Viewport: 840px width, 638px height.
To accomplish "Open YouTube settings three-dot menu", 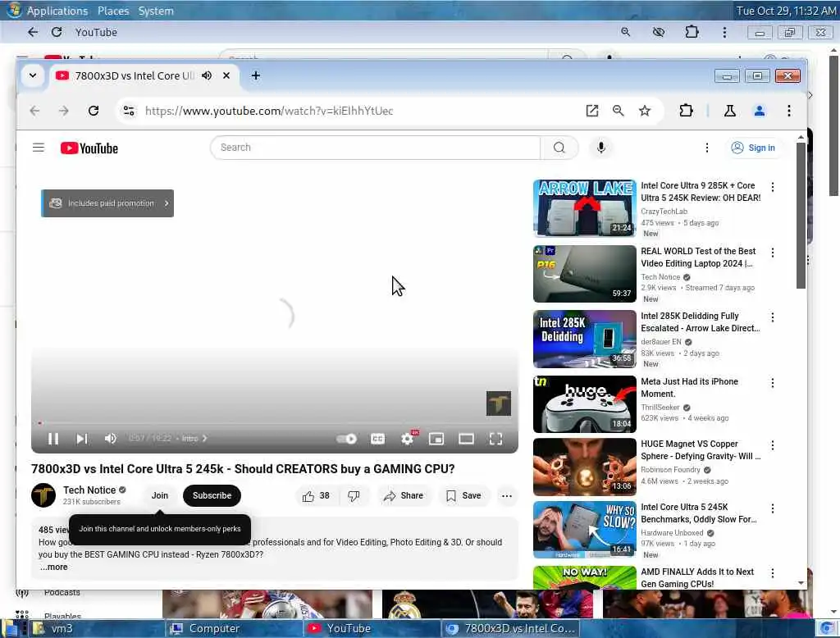I will [706, 148].
